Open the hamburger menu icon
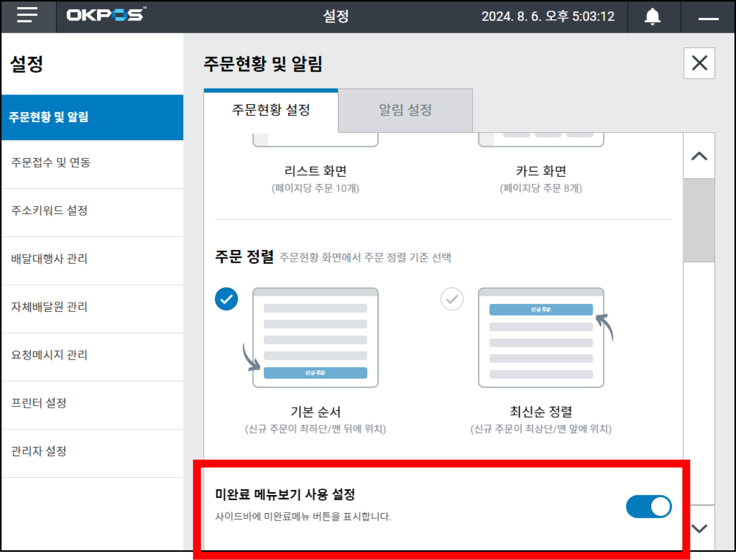This screenshot has width=736, height=560. [x=28, y=16]
